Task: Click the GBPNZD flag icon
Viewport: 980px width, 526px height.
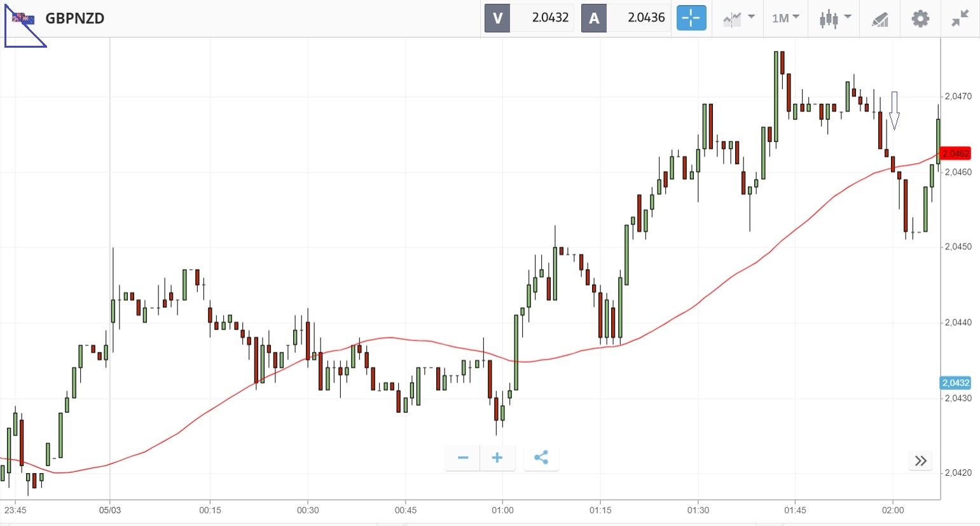Action: pyautogui.click(x=24, y=18)
